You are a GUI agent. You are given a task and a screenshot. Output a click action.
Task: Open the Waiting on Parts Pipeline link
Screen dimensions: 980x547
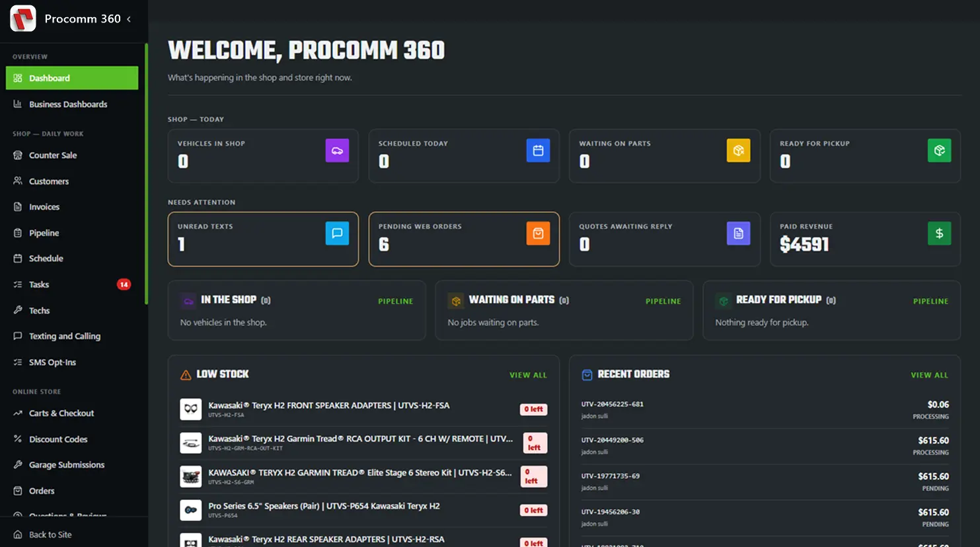point(663,302)
